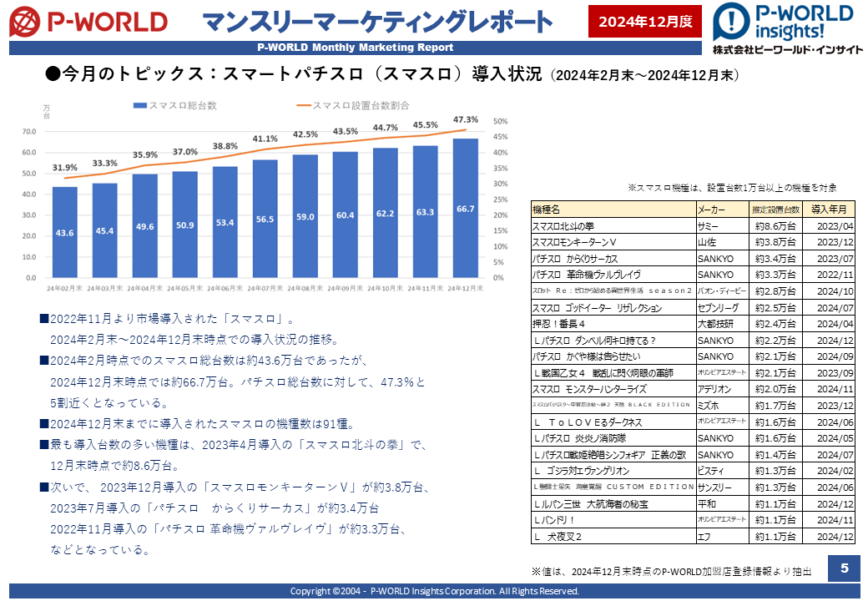This screenshot has height=601, width=868.
Task: Click the 株式会社ピーワールド・インサイト company name
Action: [788, 50]
